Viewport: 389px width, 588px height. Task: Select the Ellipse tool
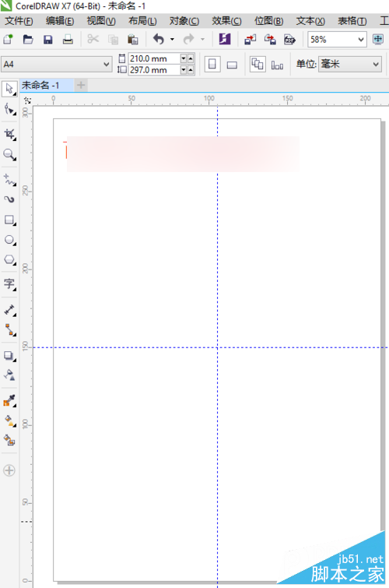(9, 240)
